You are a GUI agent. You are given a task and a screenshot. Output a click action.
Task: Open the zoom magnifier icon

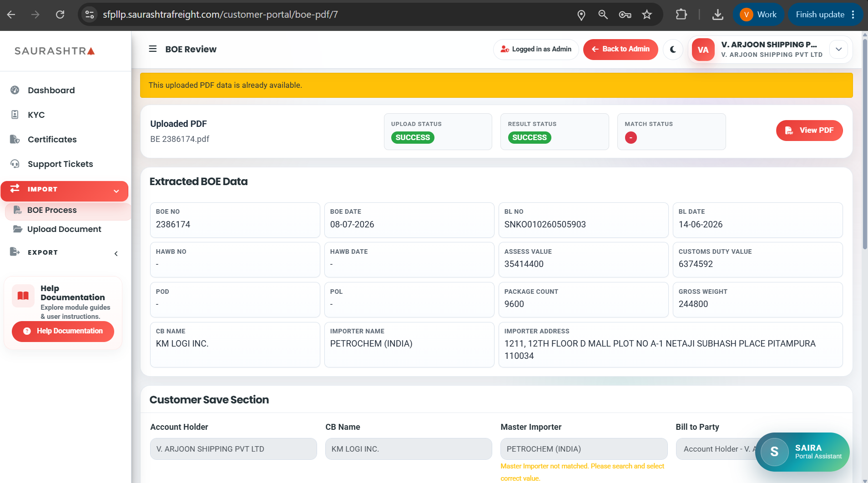pyautogui.click(x=603, y=15)
